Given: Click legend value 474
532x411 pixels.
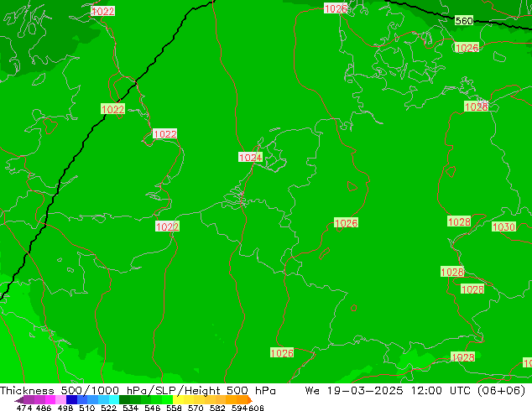Looking at the screenshot, I should pos(24,408).
